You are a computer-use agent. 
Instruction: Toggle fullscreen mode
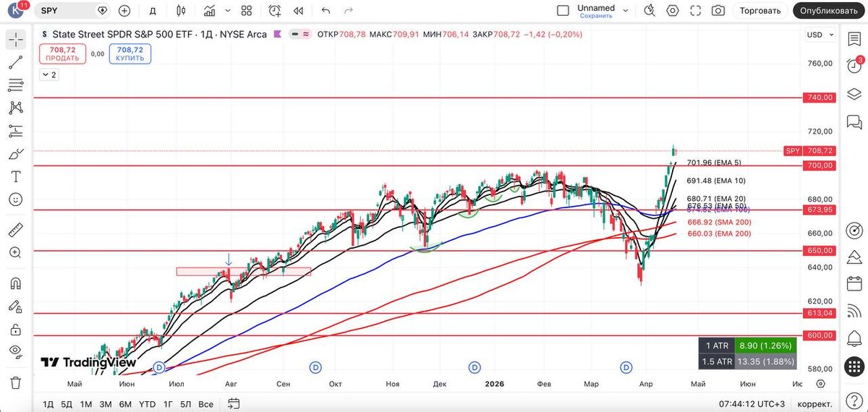[695, 11]
